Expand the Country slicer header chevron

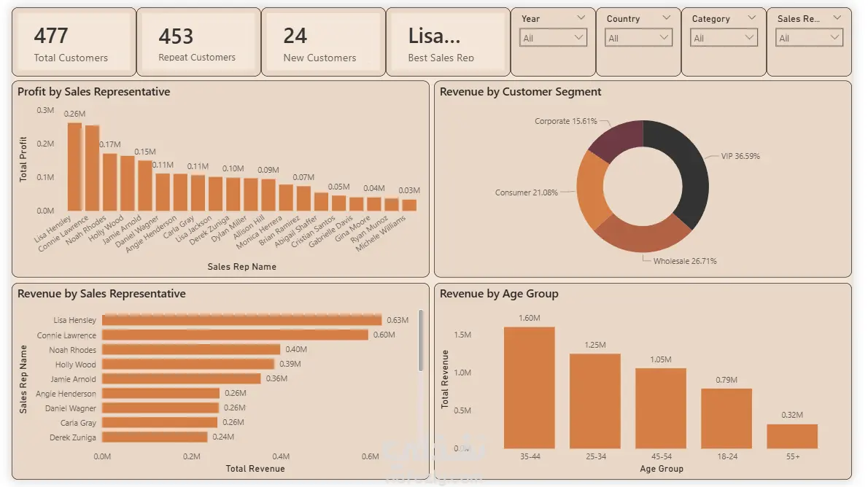click(667, 17)
